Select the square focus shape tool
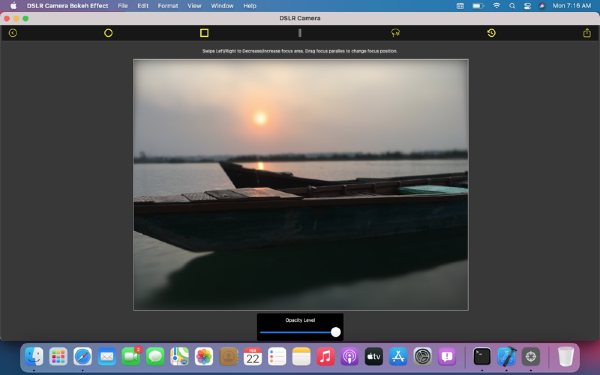The width and height of the screenshot is (600, 375). tap(204, 33)
